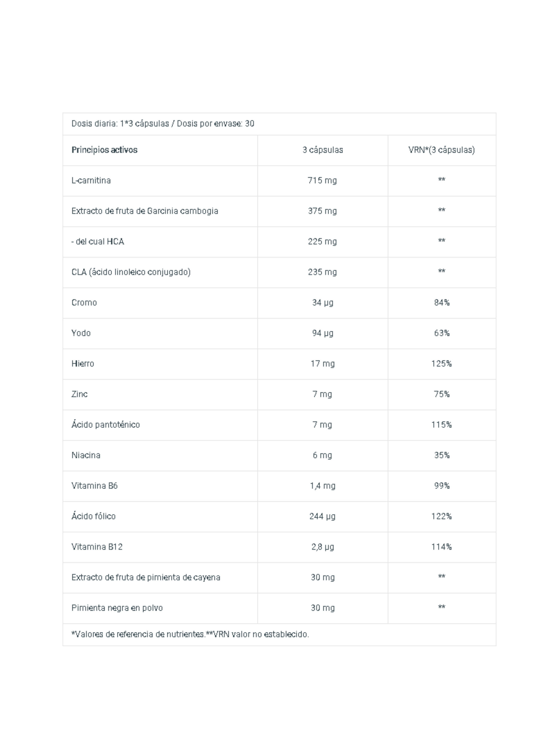Click the 715 mg value

(x=322, y=180)
